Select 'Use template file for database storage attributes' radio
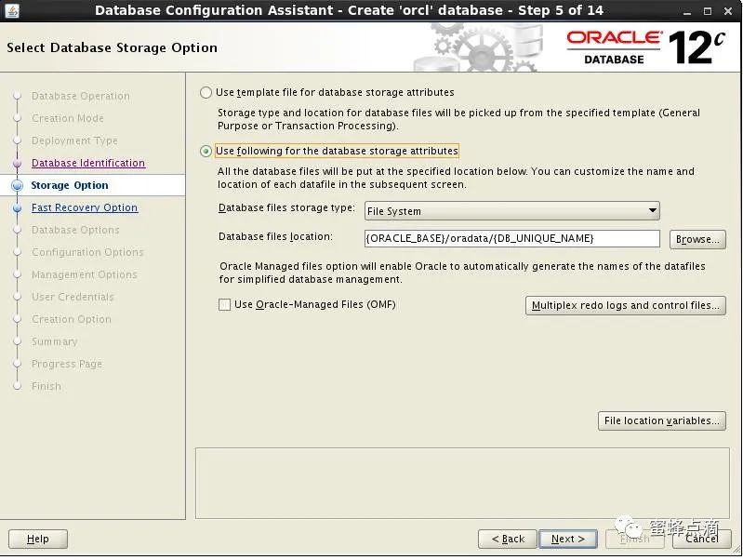The height and width of the screenshot is (560, 743). (x=206, y=92)
